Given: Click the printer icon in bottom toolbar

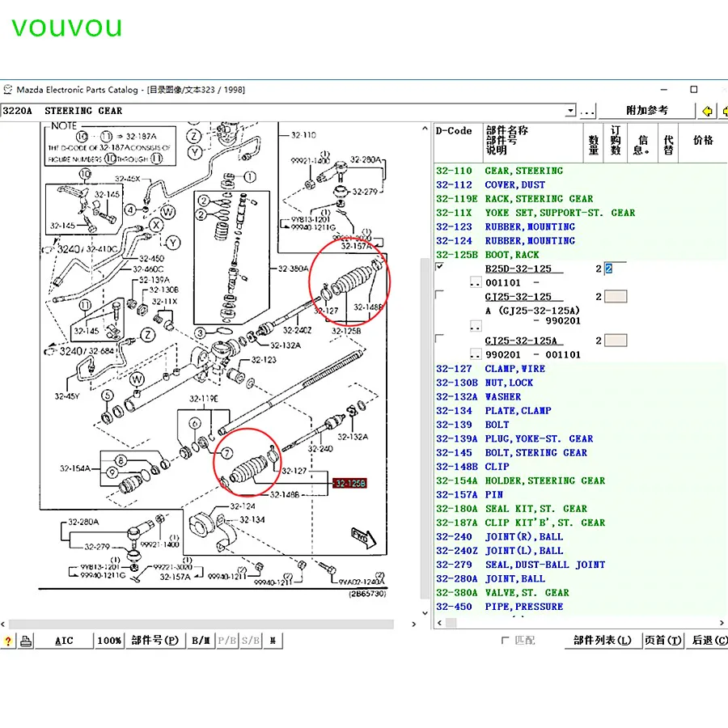Looking at the screenshot, I should (x=26, y=641).
